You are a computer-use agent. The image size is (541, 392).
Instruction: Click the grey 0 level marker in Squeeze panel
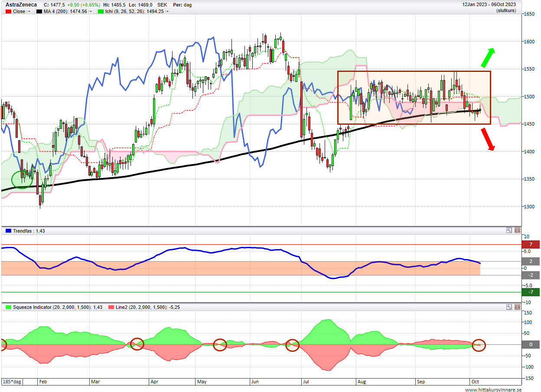pyautogui.click(x=531, y=345)
